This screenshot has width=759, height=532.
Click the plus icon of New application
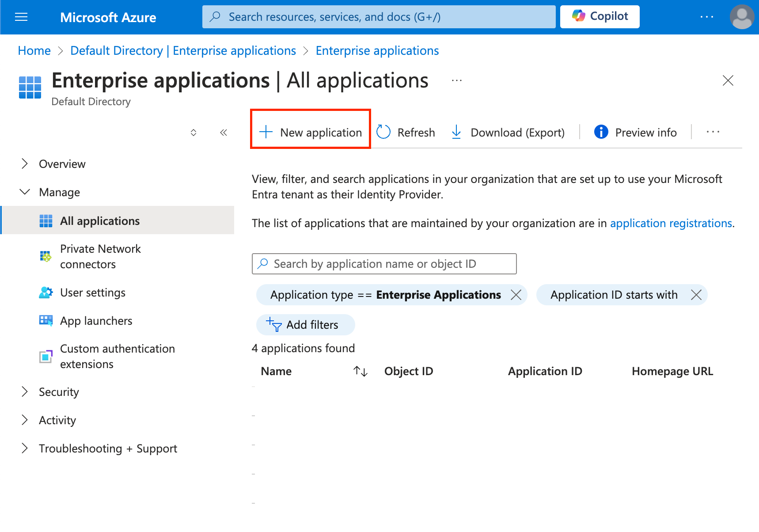tap(266, 132)
